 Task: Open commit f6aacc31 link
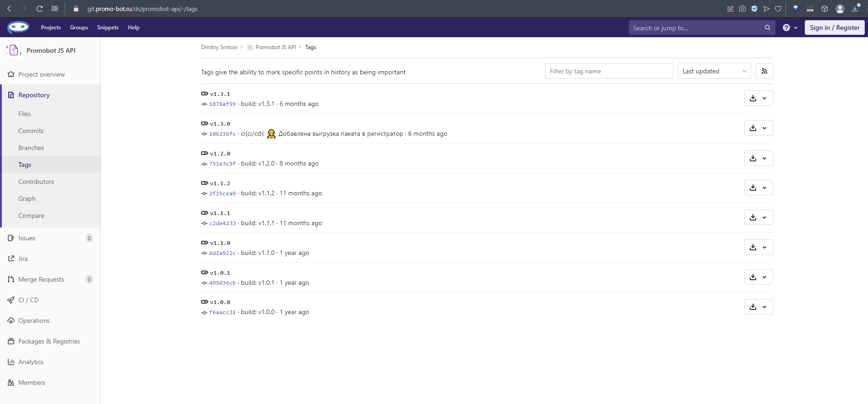222,312
